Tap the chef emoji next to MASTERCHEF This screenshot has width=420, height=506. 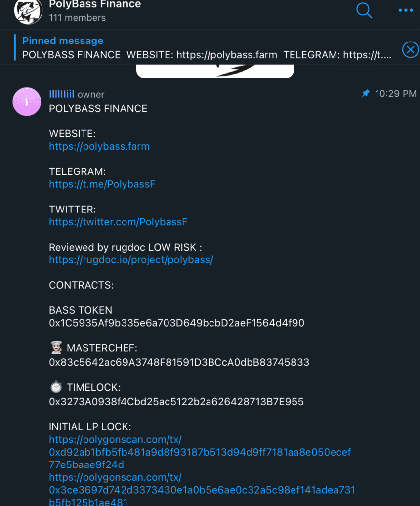click(x=56, y=347)
